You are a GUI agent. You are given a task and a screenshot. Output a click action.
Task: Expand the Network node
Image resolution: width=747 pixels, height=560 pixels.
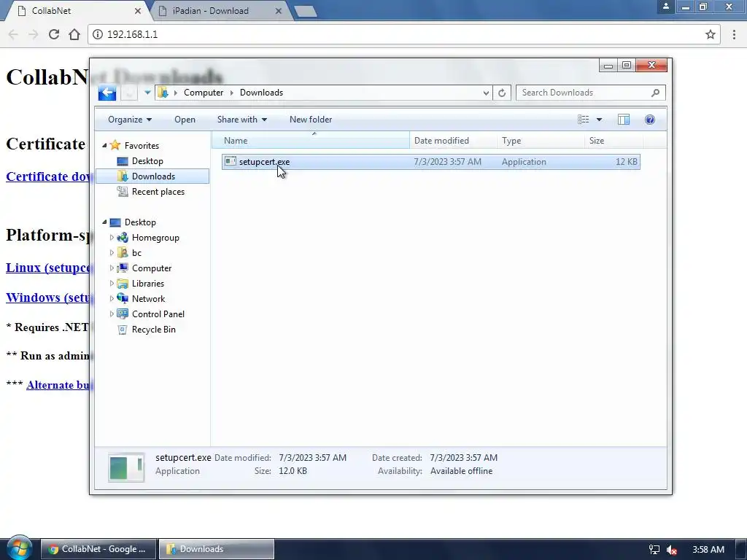click(112, 298)
